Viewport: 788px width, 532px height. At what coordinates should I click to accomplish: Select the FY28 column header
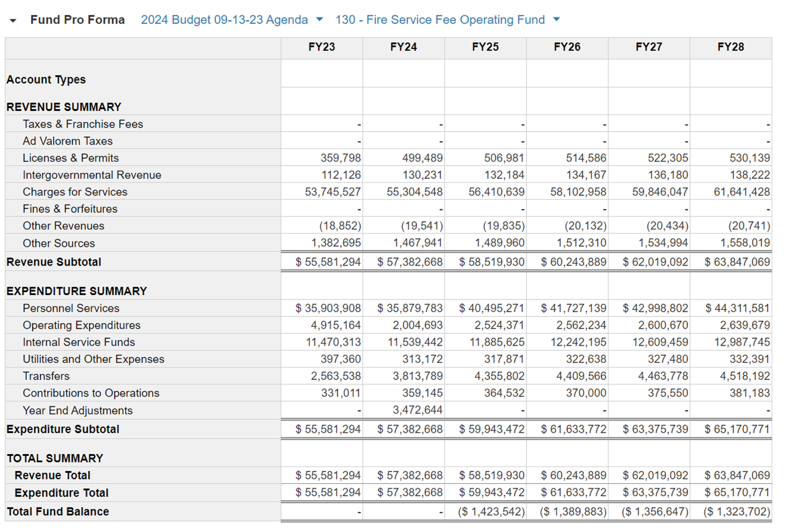coord(731,47)
